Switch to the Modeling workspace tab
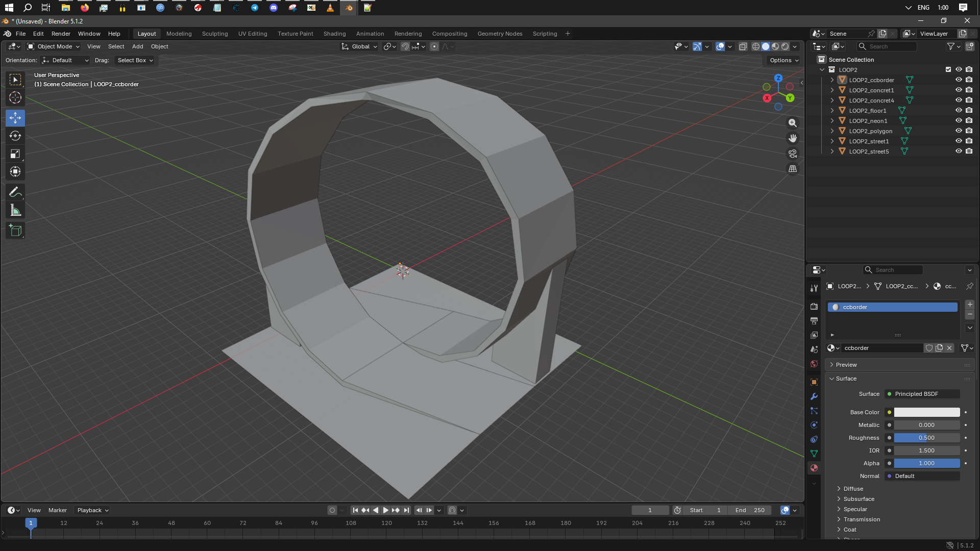This screenshot has width=980, height=551. [x=179, y=34]
